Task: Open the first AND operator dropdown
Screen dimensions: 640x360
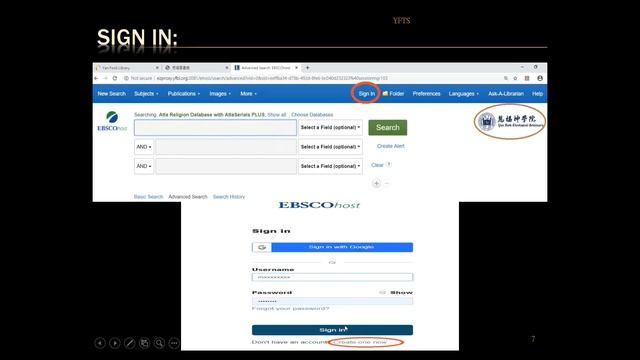Action: 144,147
